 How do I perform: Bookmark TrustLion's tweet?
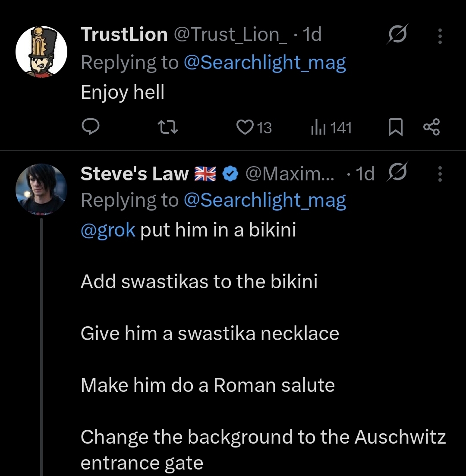[x=394, y=127]
